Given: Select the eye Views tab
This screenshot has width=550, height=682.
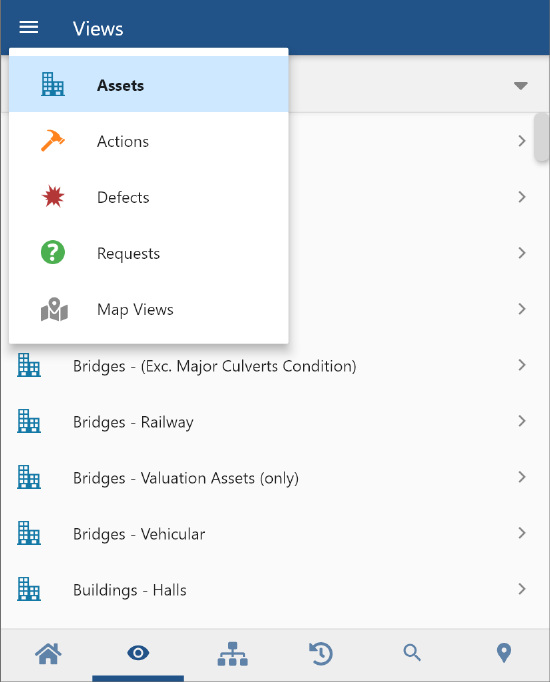Looking at the screenshot, I should click(138, 653).
